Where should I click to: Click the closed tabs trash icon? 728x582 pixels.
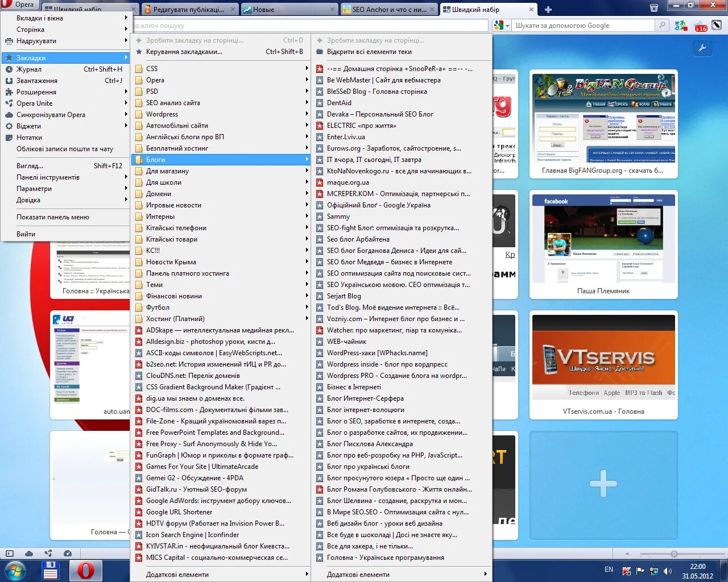click(654, 9)
